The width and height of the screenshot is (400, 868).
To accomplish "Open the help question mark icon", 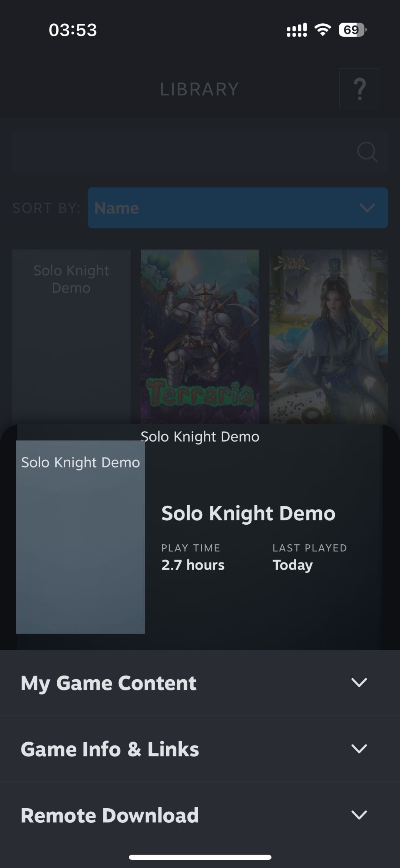I will pos(359,89).
